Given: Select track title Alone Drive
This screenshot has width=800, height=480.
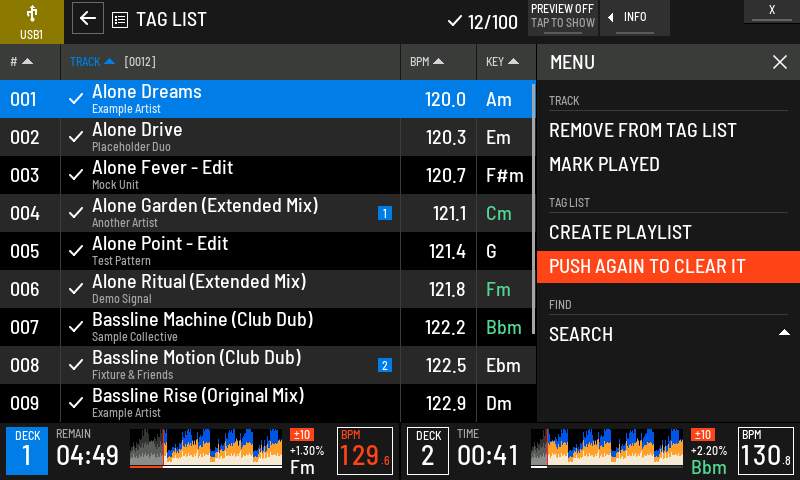Looking at the screenshot, I should click(x=137, y=130).
